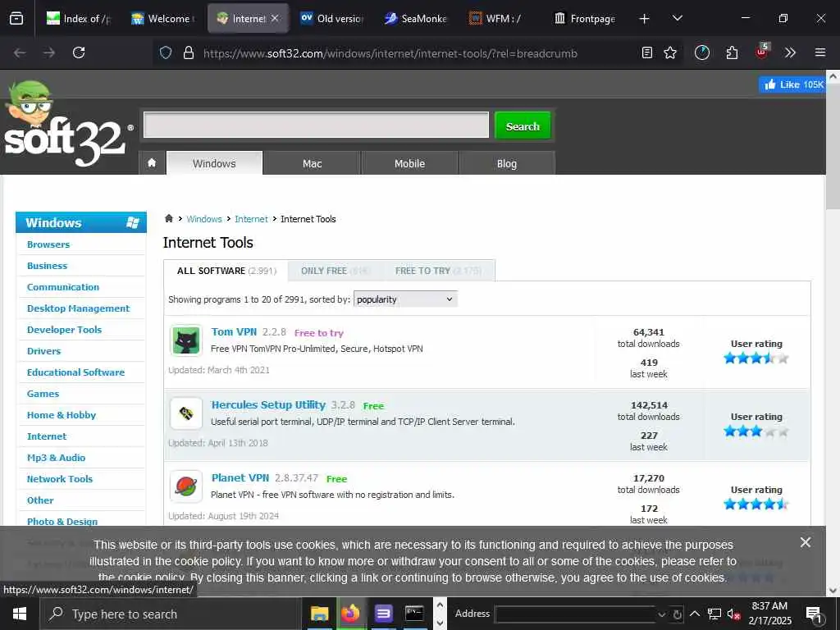
Task: Open the Firefox hamburger menu
Action: [819, 52]
